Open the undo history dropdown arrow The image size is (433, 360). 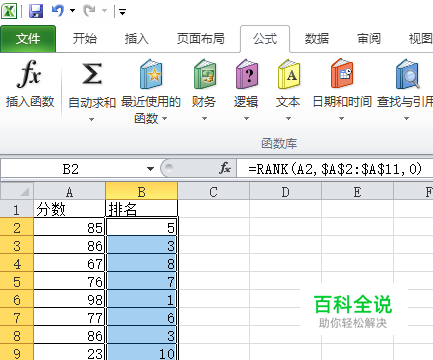click(72, 11)
